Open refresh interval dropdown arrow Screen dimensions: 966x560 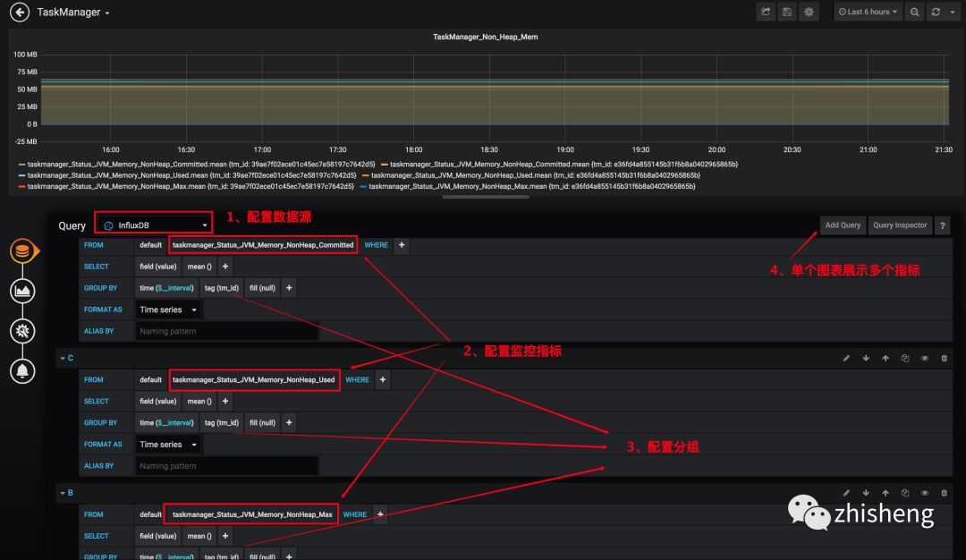[953, 12]
